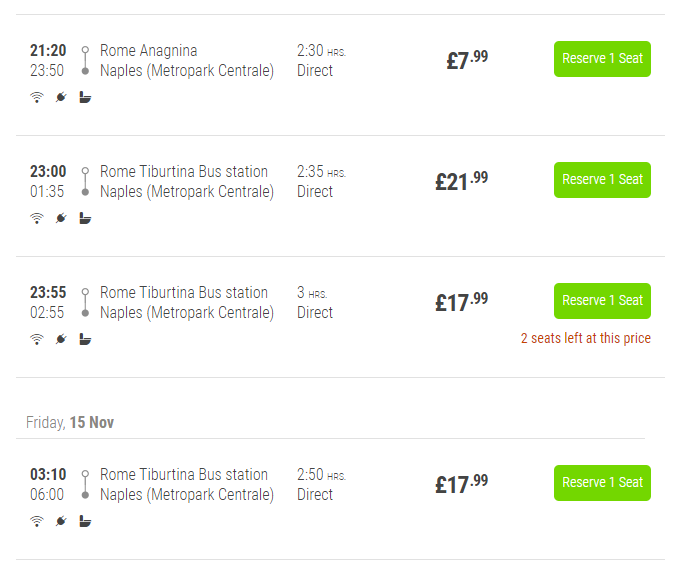The width and height of the screenshot is (676, 572).
Task: Click power outlet icon on 21:20 trip
Action: pos(61,97)
